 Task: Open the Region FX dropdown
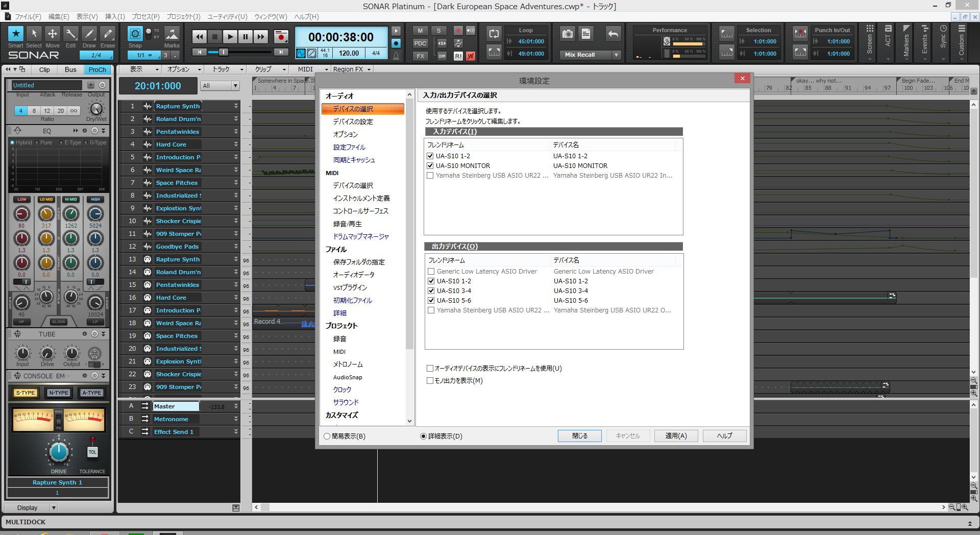(352, 69)
